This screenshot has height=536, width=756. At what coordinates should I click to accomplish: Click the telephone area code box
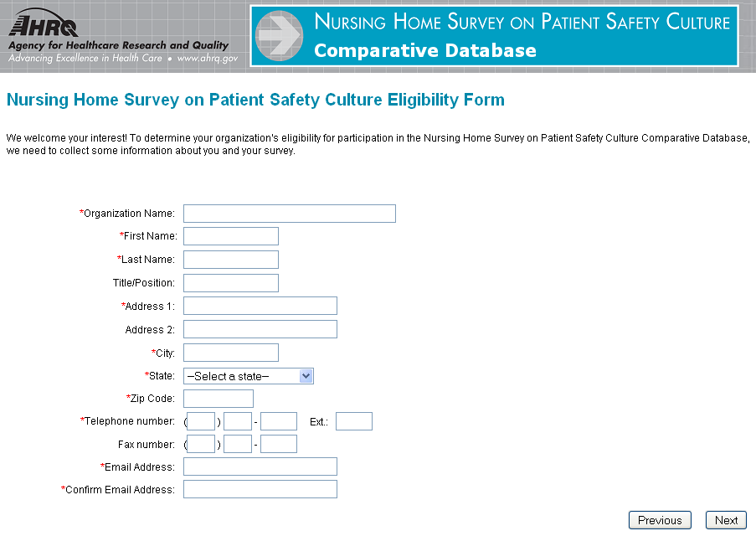coord(201,421)
